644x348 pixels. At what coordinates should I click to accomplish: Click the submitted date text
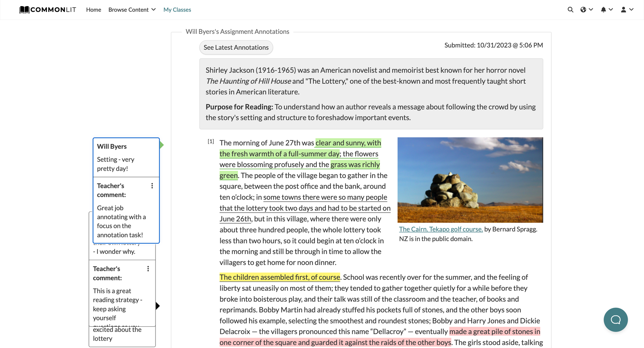[x=494, y=45]
